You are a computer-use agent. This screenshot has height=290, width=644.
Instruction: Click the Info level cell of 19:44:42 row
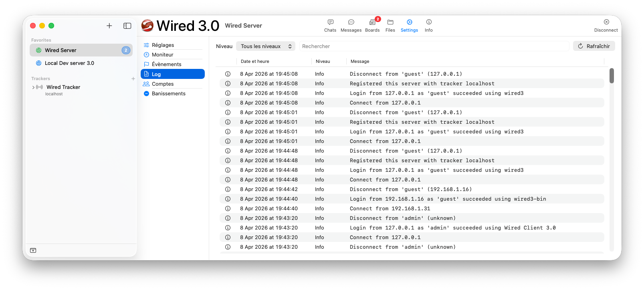pos(319,189)
